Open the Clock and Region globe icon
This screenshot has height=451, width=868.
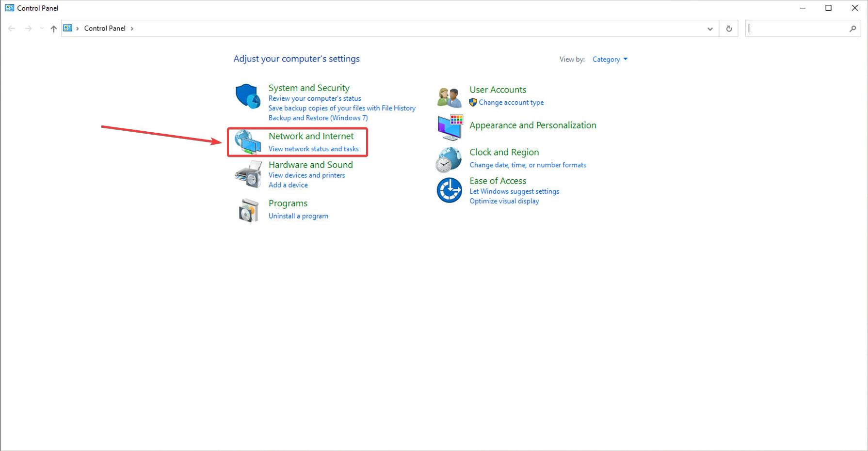449,160
